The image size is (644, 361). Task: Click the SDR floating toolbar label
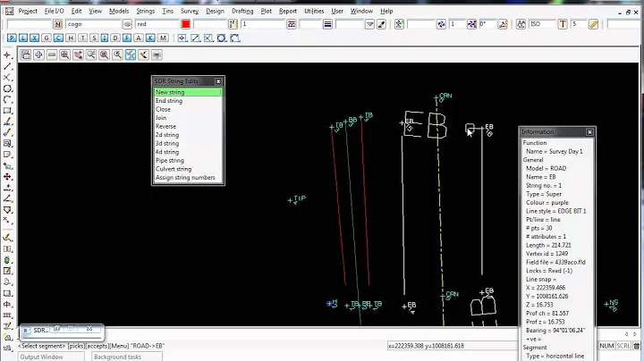40,331
